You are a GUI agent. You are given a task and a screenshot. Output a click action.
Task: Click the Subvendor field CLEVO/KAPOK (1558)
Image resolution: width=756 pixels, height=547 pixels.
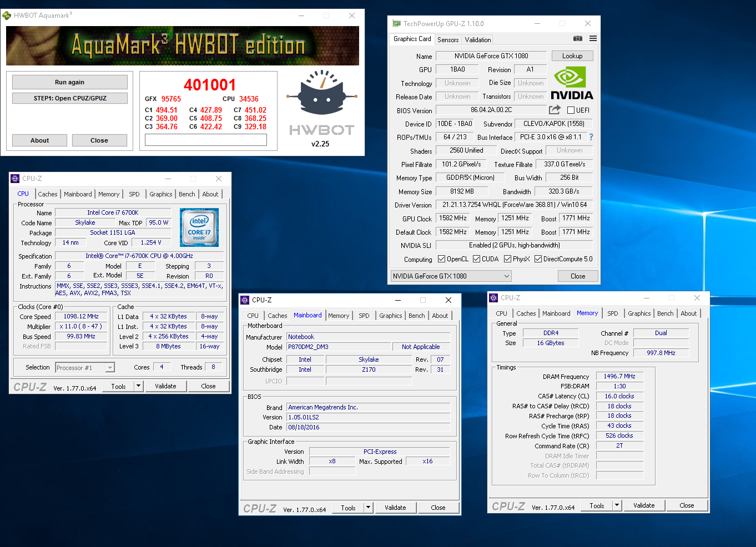(554, 124)
